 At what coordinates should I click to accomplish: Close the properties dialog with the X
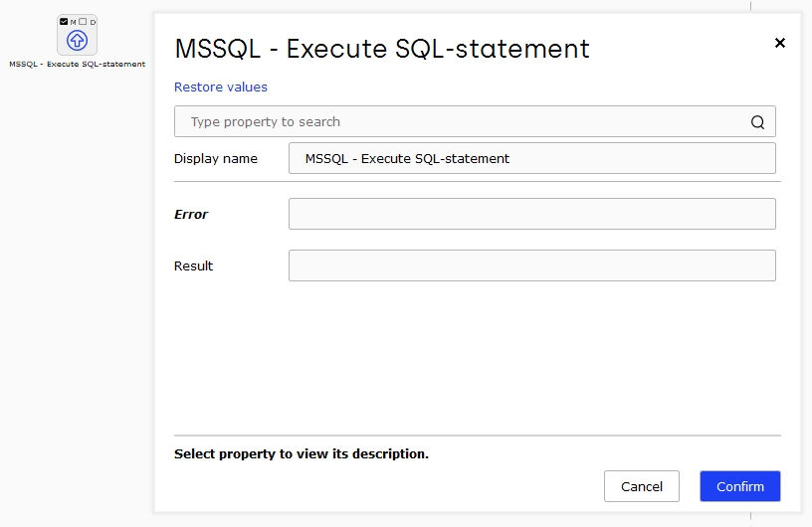click(780, 43)
